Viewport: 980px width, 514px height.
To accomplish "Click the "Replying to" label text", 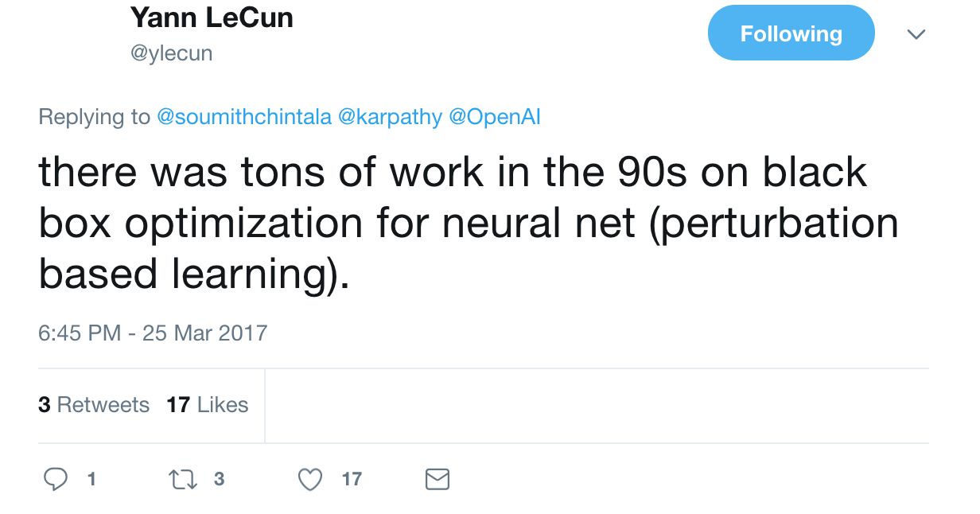I will [x=94, y=117].
